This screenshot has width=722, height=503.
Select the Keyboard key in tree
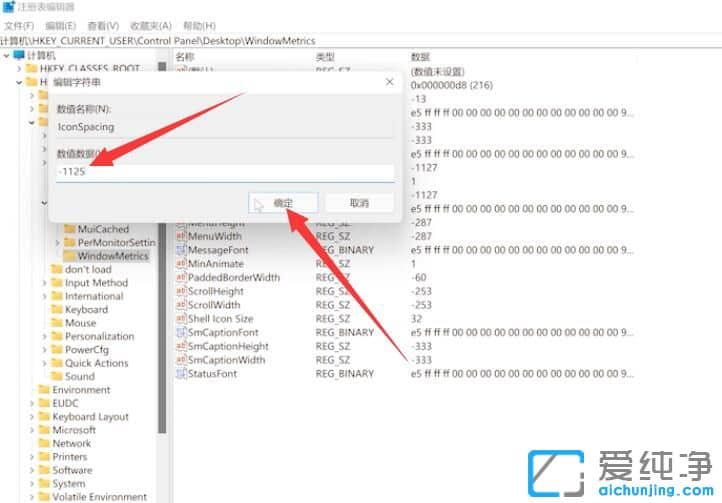pos(87,310)
